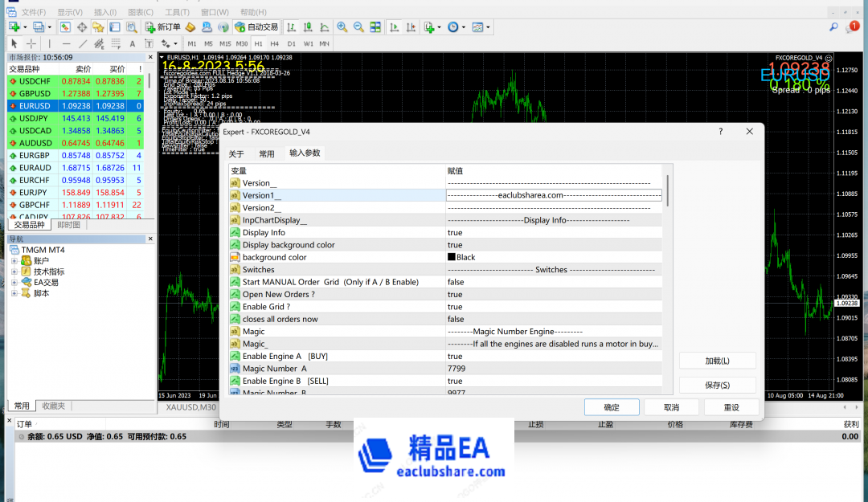Click the Zoom Out magnifier icon
This screenshot has height=502, width=868.
coord(358,27)
